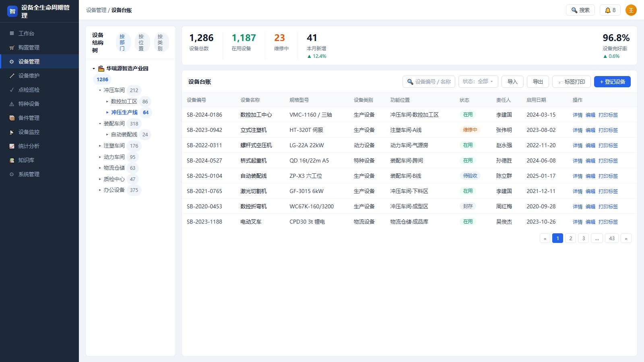Click the 备件管理 box icon
Image resolution: width=644 pixels, height=362 pixels.
click(x=12, y=118)
